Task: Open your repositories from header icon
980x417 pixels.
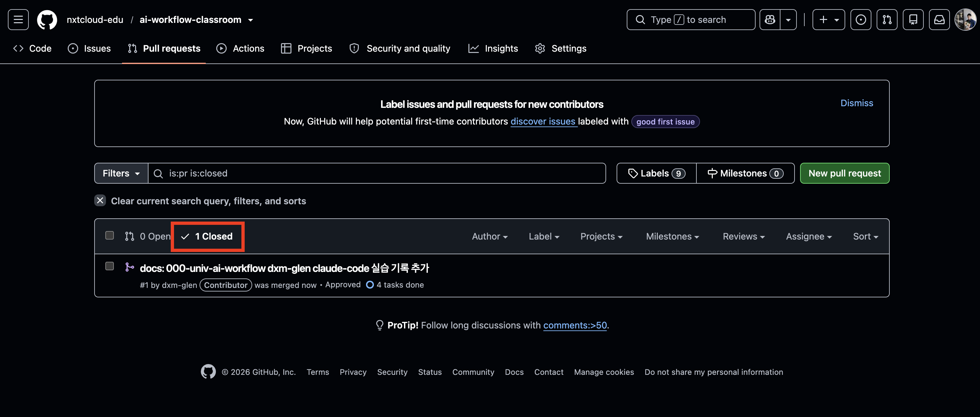Action: [x=913, y=19]
